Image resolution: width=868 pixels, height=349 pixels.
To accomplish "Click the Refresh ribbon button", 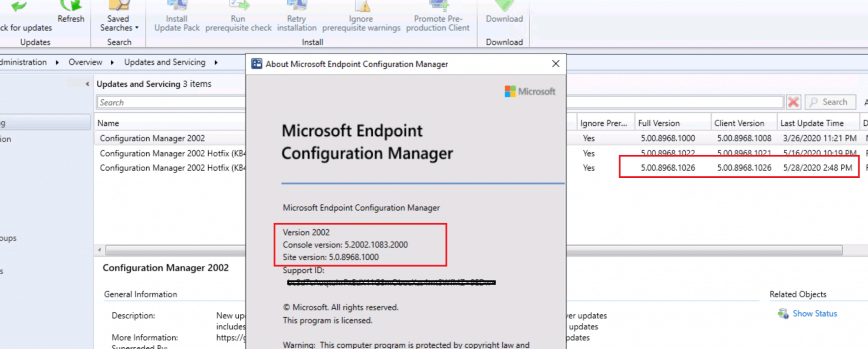I will coord(71,13).
